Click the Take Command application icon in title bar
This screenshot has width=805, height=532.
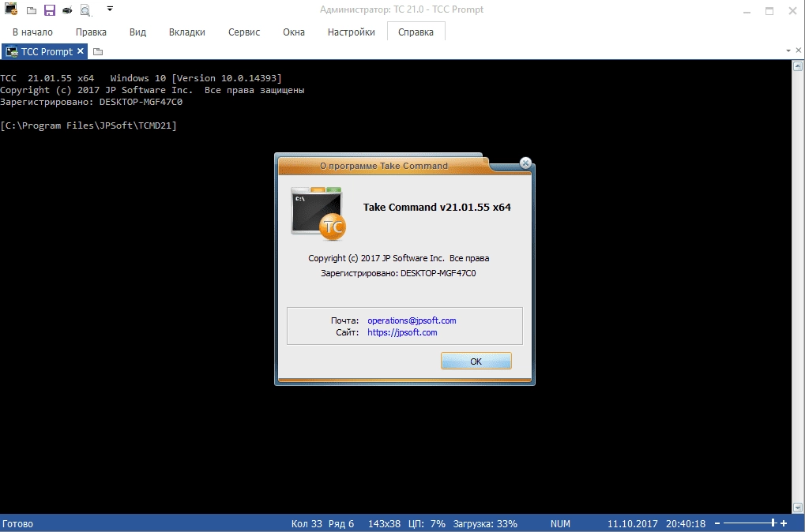coord(11,9)
